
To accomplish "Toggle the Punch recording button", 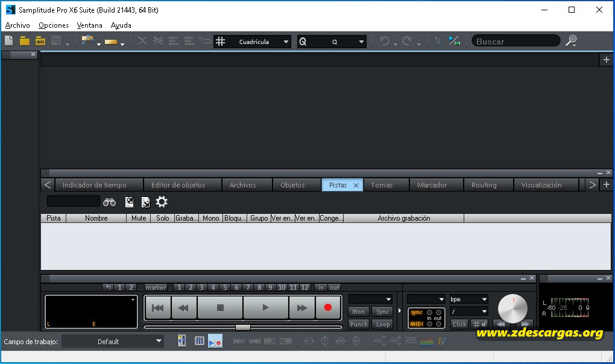I will tap(359, 324).
